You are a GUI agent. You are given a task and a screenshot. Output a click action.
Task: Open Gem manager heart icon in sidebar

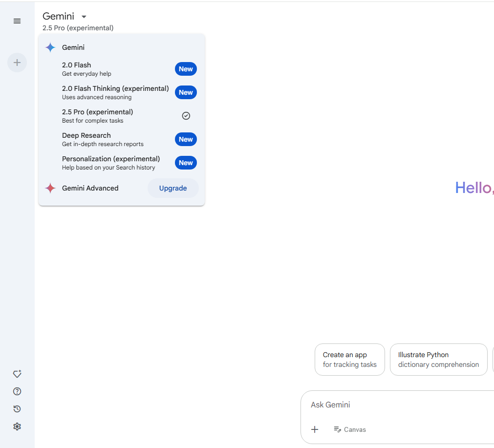tap(17, 374)
